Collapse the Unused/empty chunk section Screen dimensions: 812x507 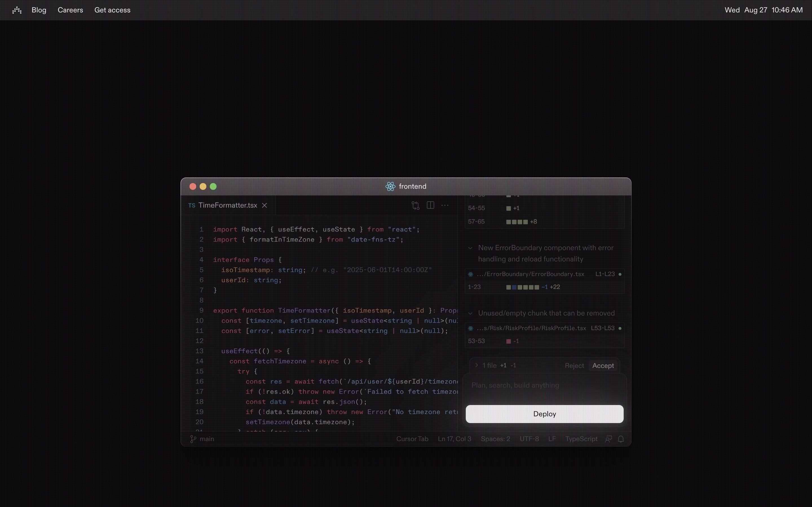point(470,313)
